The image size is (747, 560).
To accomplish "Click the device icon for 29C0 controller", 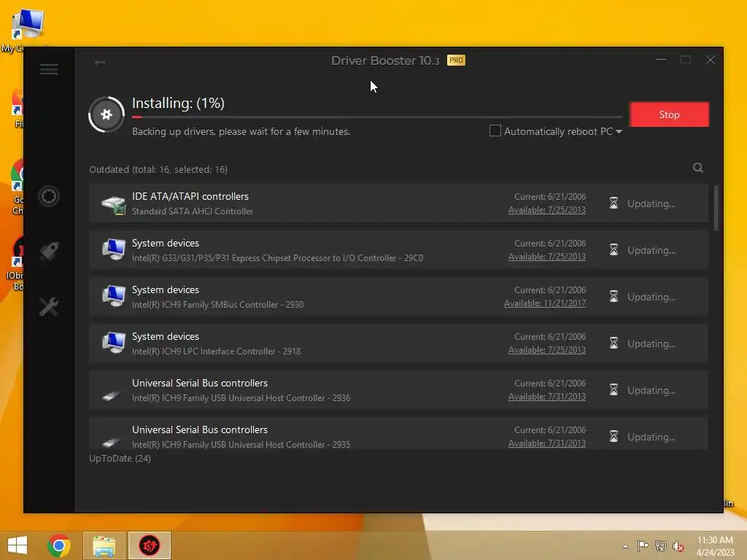I will click(113, 249).
